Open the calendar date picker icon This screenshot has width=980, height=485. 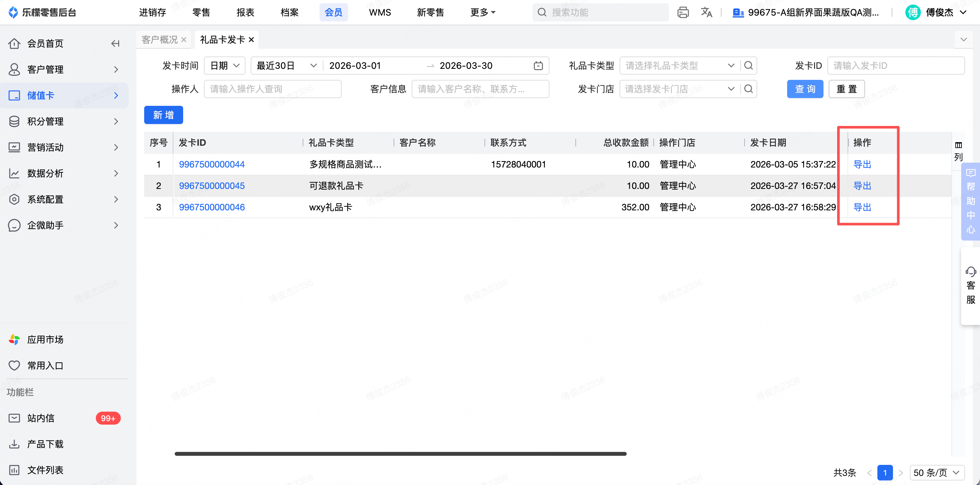[x=538, y=66]
